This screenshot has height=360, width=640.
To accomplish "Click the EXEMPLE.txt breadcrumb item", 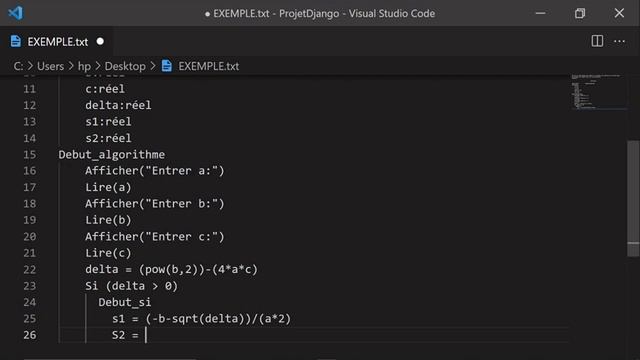I will 209,66.
